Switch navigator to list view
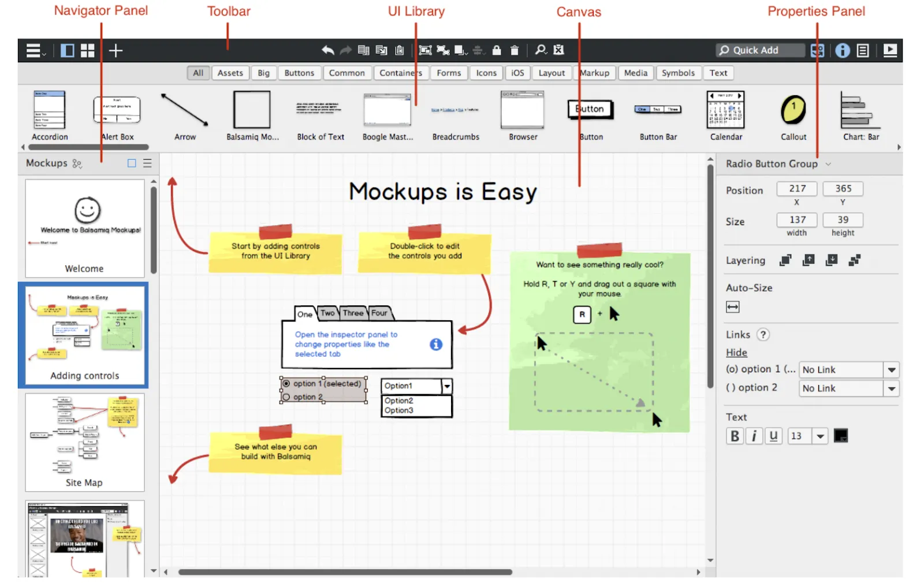The image size is (924, 584). (x=147, y=163)
